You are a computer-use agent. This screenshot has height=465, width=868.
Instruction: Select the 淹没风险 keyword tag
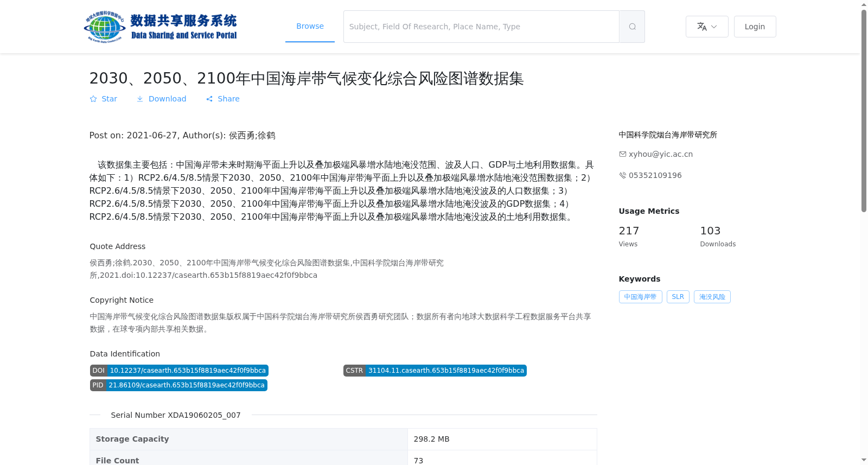(x=712, y=297)
